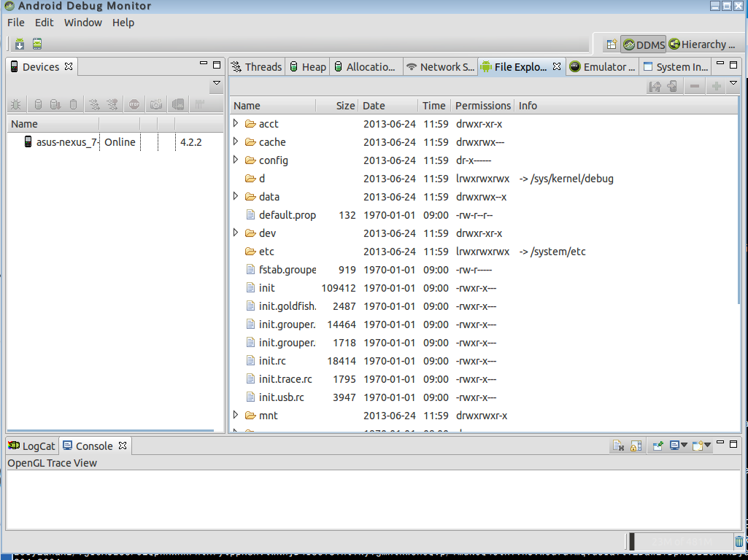Select the asus-nexus_7 device row
748x560 pixels.
coord(115,142)
